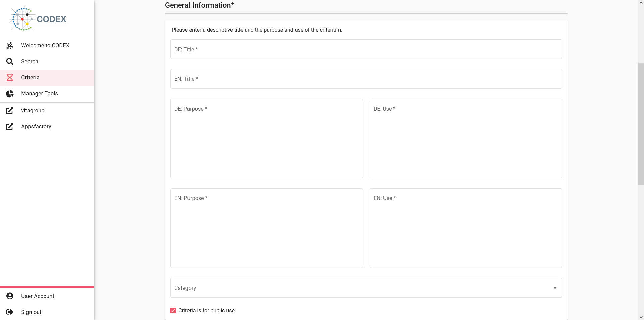This screenshot has width=644, height=320.
Task: Click the Sign out arrow icon
Action: coord(10,312)
